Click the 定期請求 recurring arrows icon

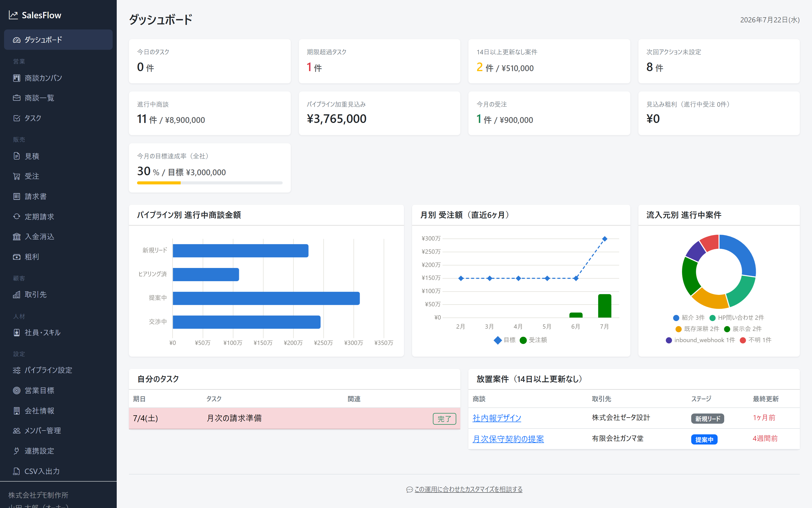tap(17, 216)
